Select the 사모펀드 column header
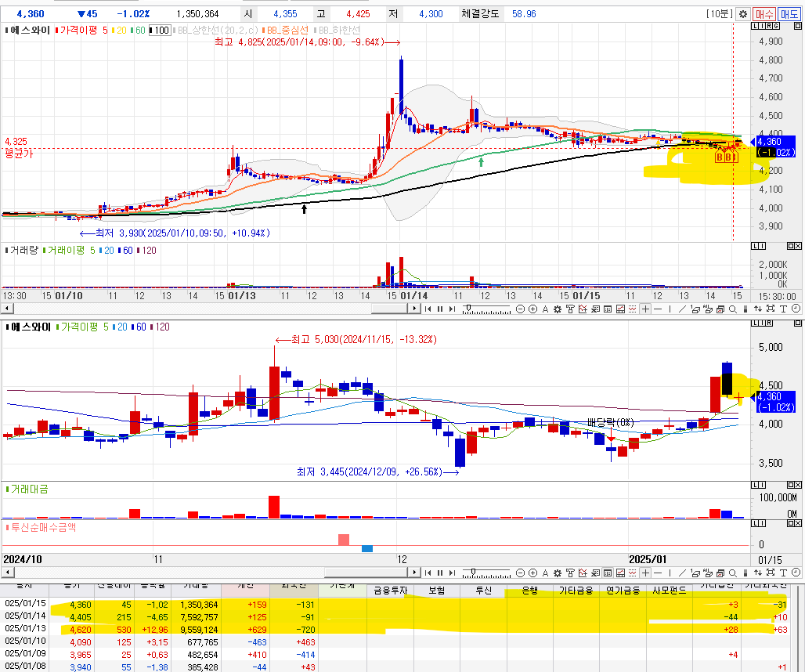The image size is (805, 672). tap(669, 591)
